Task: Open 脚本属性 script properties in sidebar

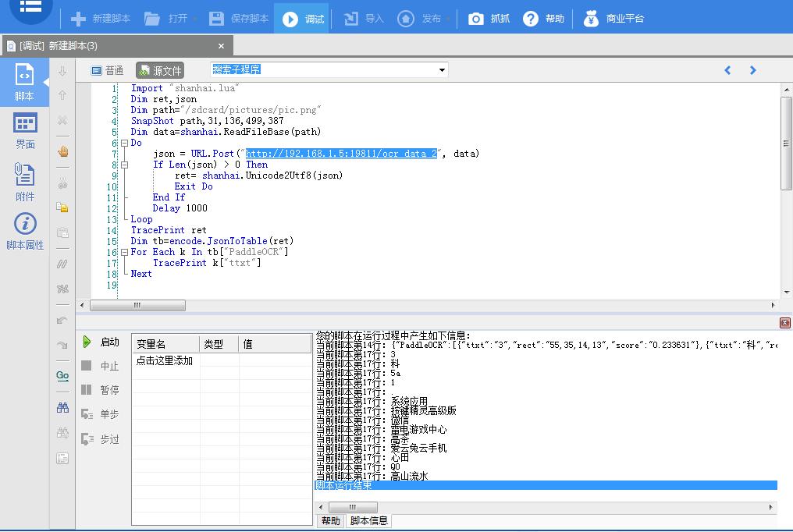Action: tap(25, 232)
